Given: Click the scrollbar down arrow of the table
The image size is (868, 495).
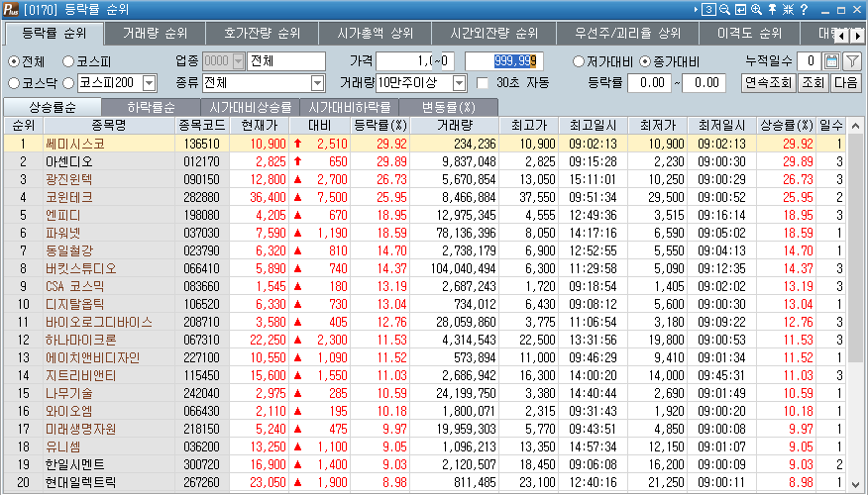Looking at the screenshot, I should 855,483.
